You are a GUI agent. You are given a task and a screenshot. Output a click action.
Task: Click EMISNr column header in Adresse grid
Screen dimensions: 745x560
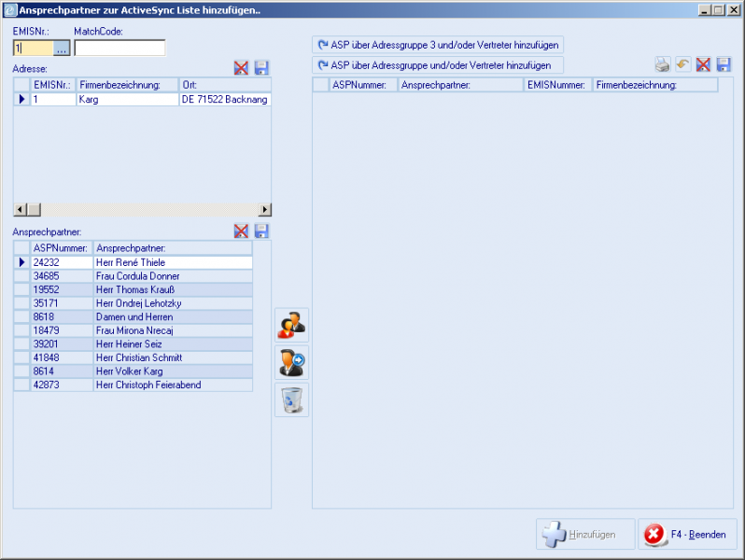[x=52, y=85]
